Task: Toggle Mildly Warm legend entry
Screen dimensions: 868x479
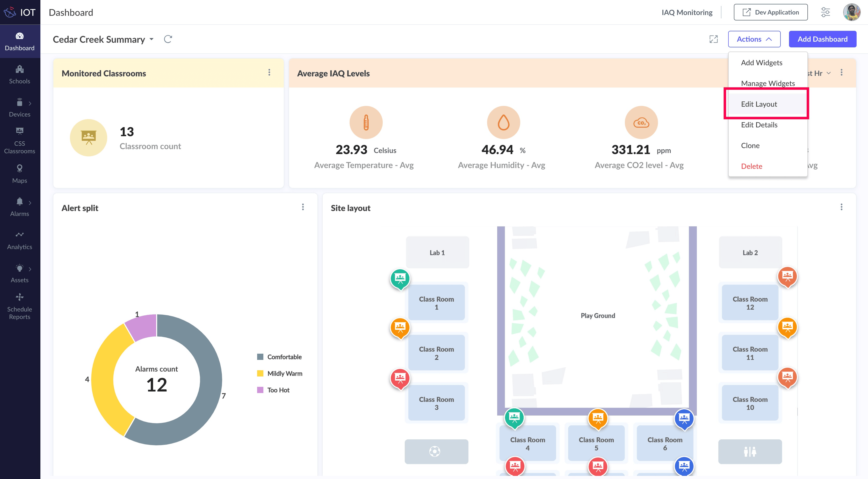Action: pyautogui.click(x=284, y=373)
